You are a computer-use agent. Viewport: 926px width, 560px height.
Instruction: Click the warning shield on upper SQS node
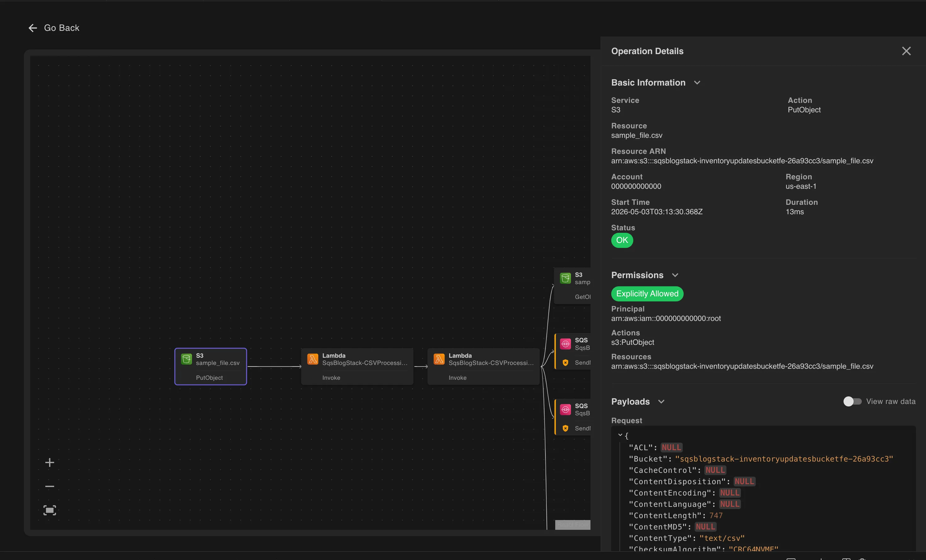tap(565, 362)
